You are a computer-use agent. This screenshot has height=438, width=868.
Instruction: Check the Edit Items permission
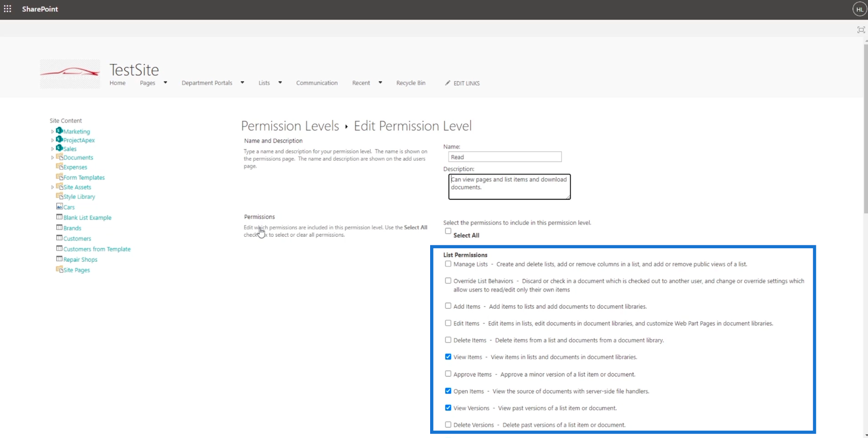[x=448, y=323]
